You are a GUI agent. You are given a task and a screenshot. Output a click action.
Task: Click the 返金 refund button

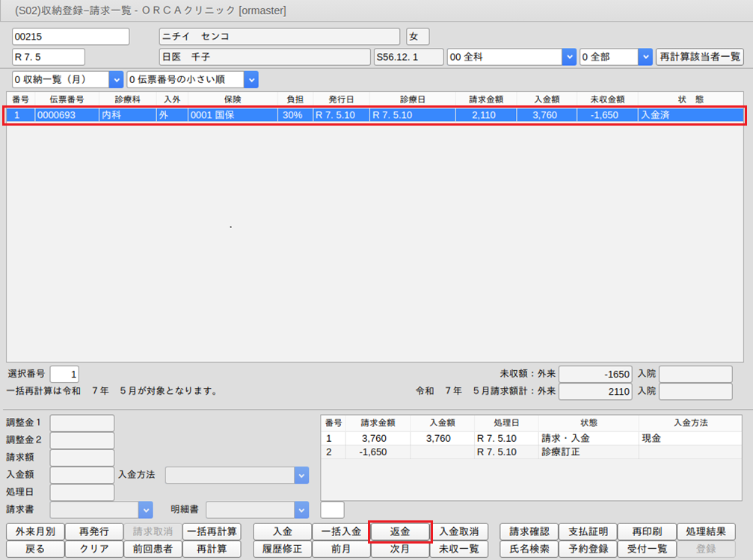click(x=400, y=532)
